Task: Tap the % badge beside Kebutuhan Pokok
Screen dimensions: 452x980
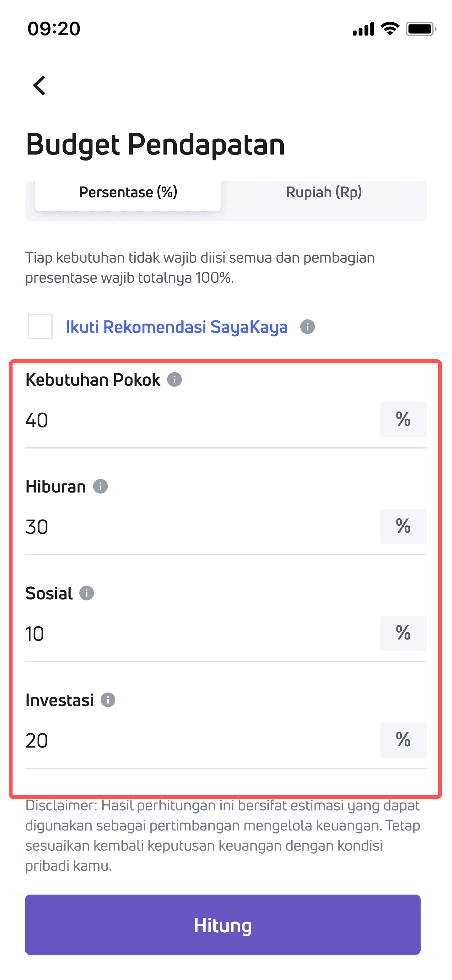Action: pyautogui.click(x=403, y=420)
